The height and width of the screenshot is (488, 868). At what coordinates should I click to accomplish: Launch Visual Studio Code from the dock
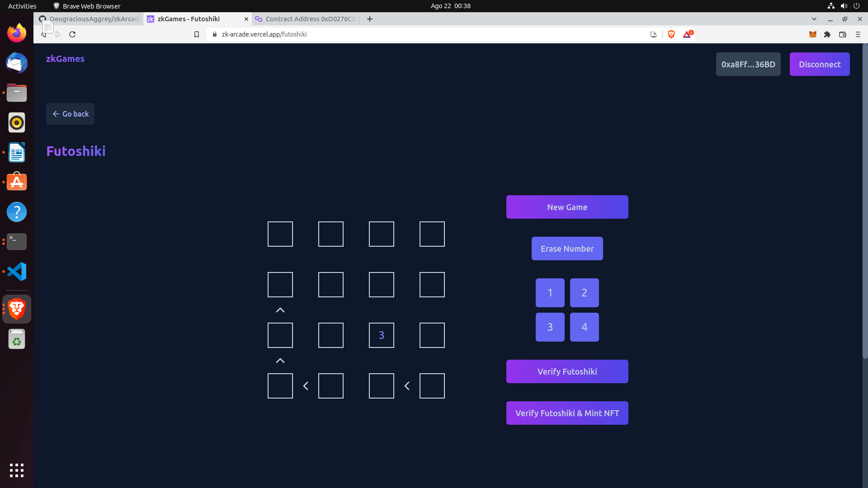tap(16, 272)
